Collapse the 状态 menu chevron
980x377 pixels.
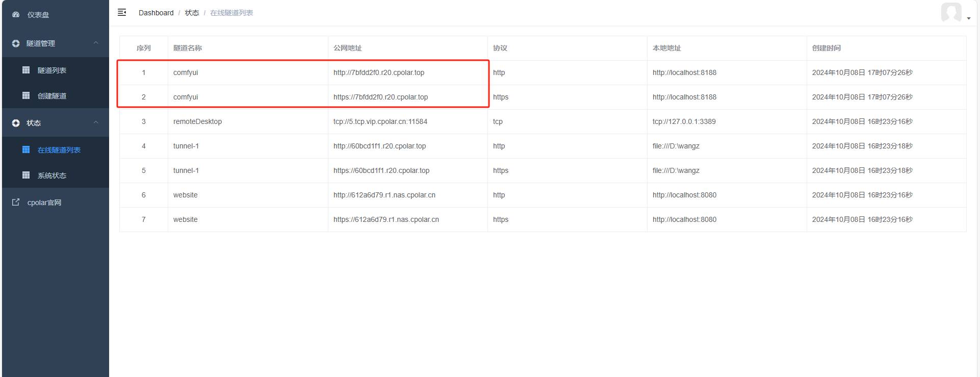[x=96, y=122]
